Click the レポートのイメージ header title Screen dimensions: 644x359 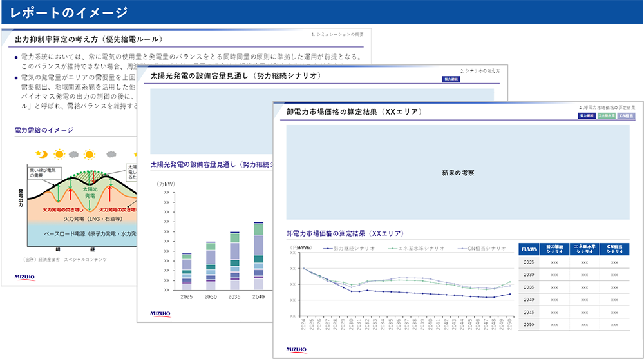(68, 12)
